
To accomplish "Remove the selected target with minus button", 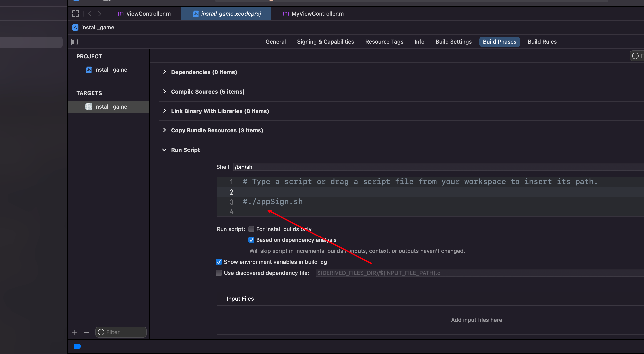I will click(x=87, y=332).
